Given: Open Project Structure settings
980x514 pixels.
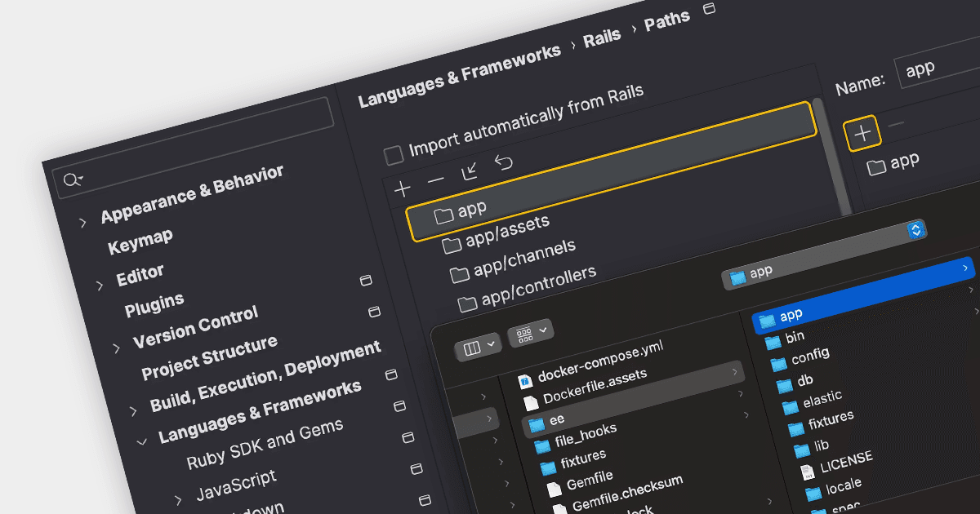Looking at the screenshot, I should point(210,357).
